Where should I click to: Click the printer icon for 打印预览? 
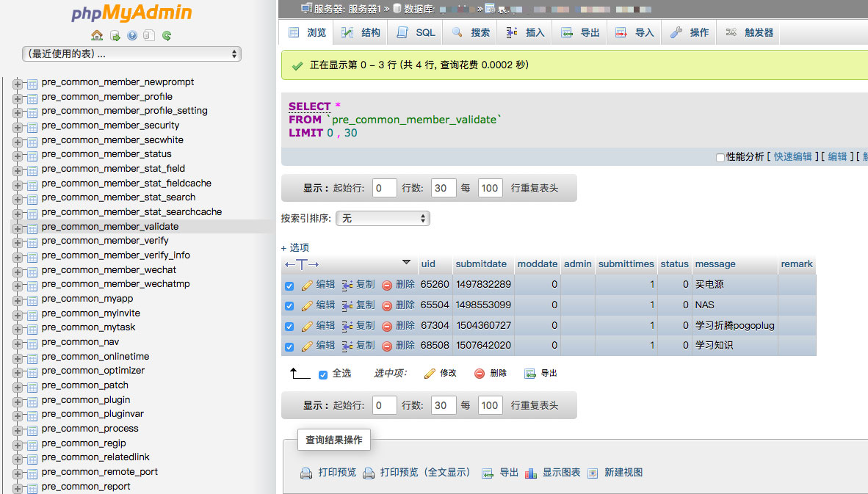[306, 473]
